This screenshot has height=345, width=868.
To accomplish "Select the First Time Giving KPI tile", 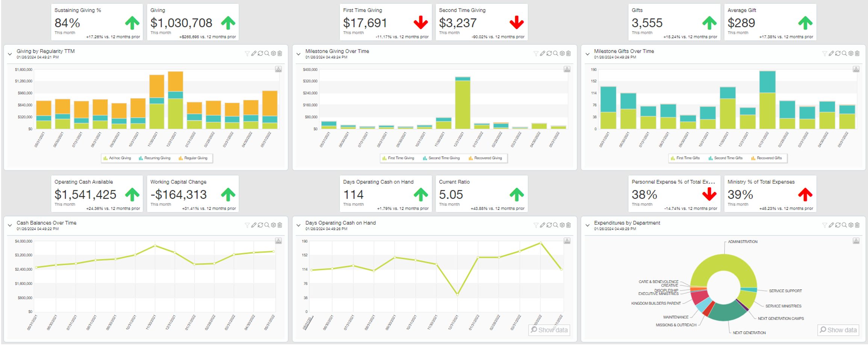I will coord(386,22).
